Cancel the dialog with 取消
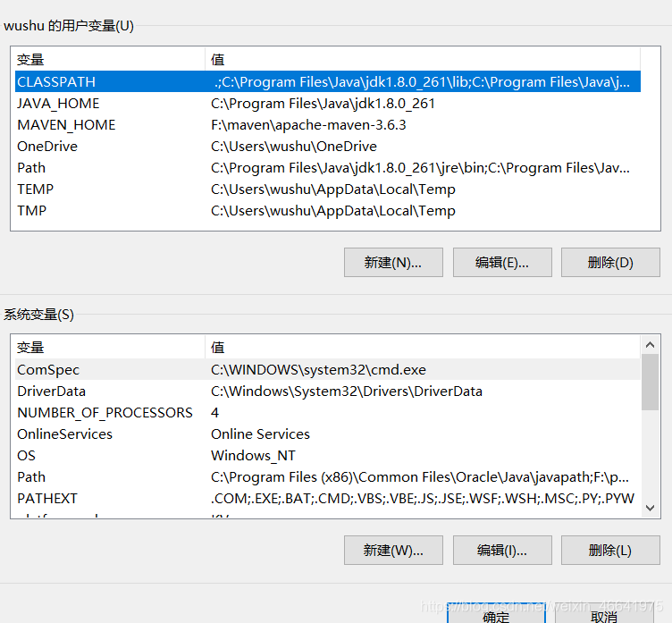 [604, 614]
